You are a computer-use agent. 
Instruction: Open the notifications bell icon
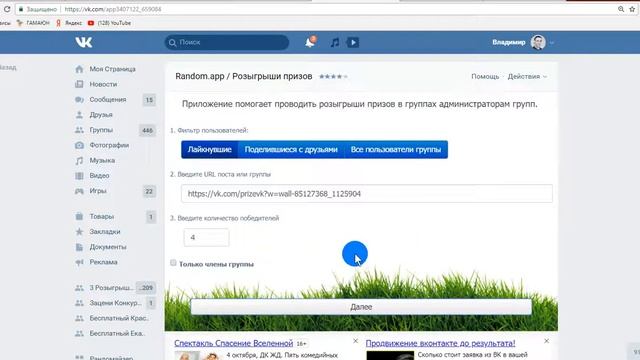coord(310,42)
